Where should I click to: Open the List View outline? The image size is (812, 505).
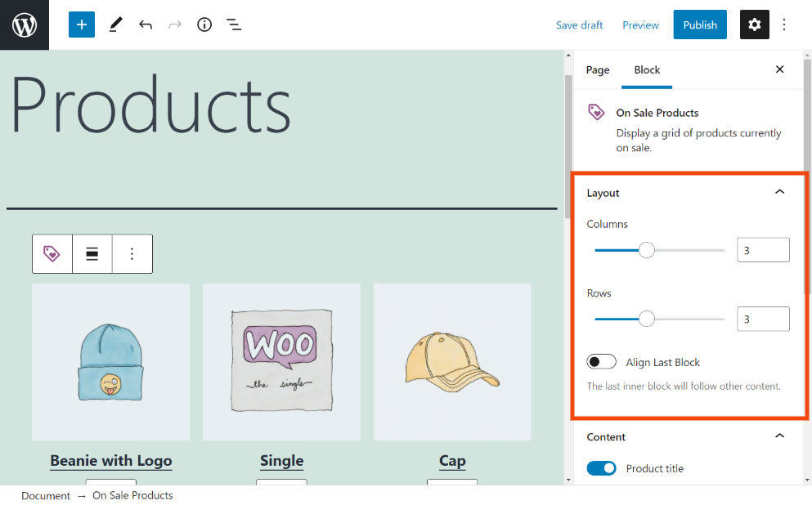pyautogui.click(x=234, y=25)
